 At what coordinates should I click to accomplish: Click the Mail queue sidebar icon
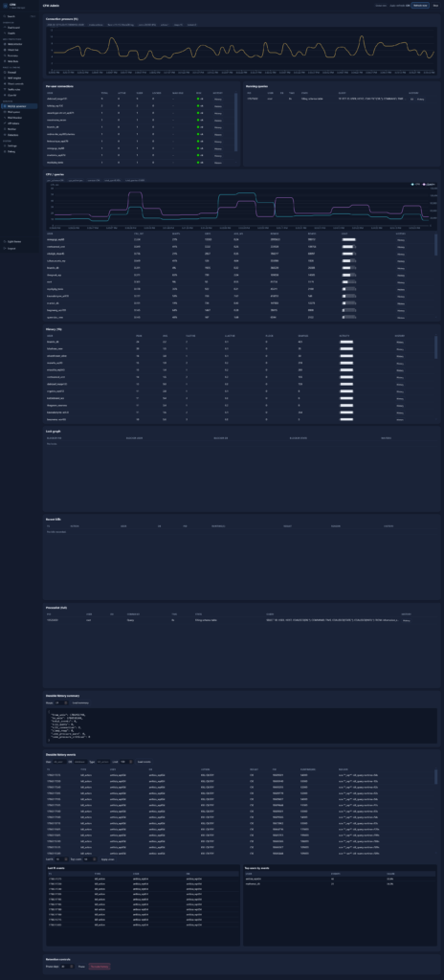[x=5, y=112]
